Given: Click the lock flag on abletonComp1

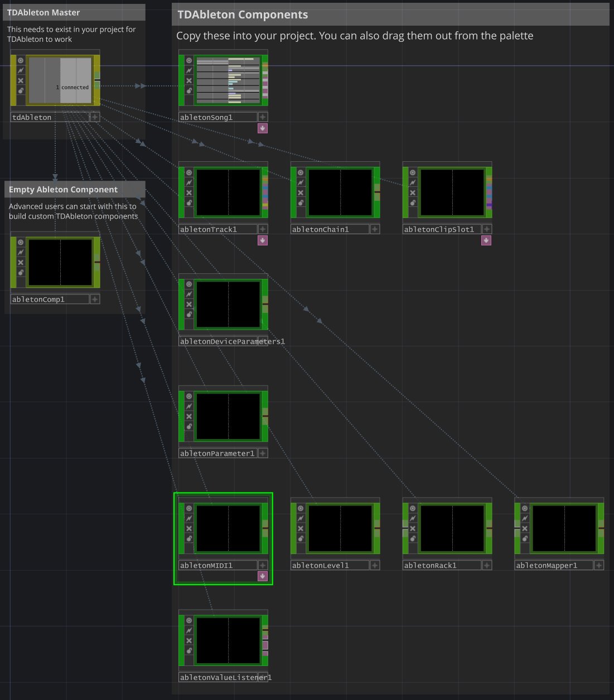Looking at the screenshot, I should click(21, 272).
